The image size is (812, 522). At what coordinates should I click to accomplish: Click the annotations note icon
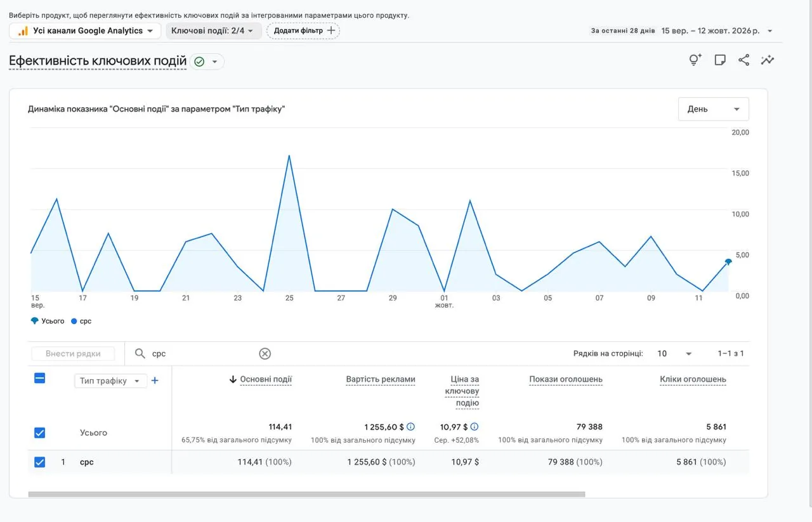pos(720,60)
